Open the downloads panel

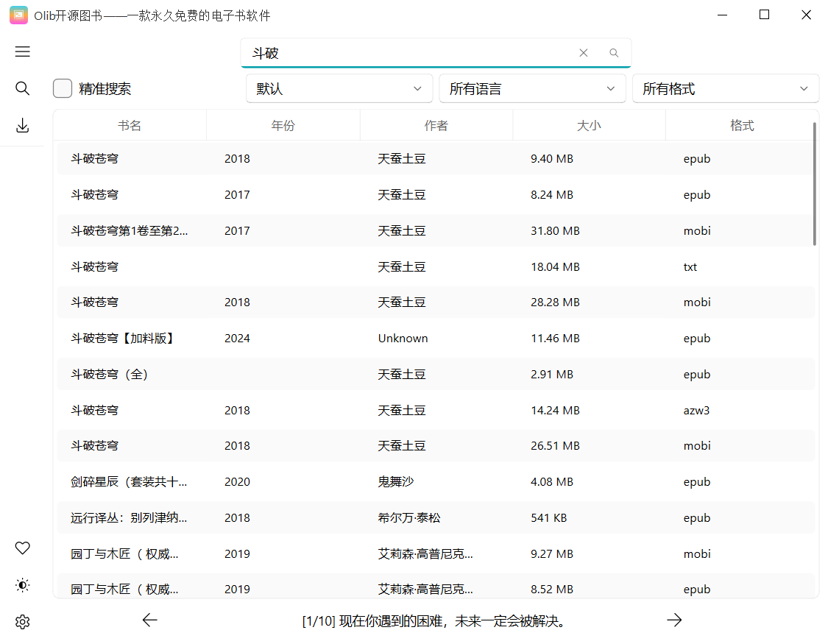[22, 125]
